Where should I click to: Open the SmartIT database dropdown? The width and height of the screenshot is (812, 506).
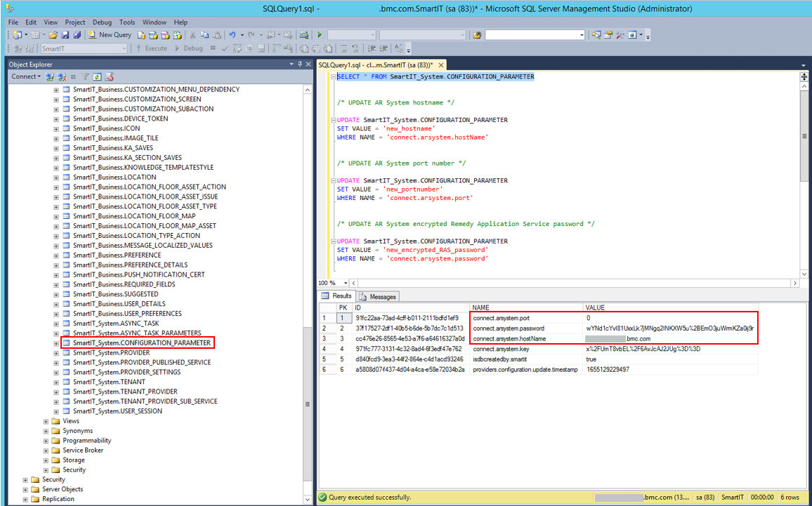click(124, 48)
